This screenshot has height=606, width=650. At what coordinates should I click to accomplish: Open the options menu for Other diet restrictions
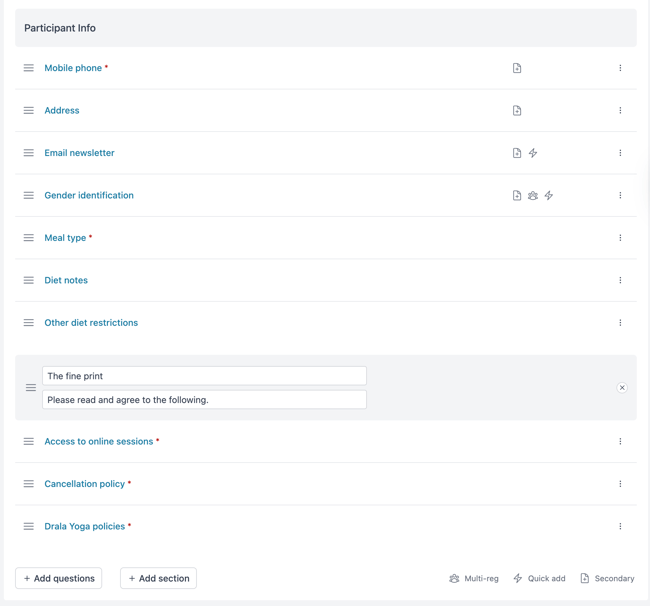click(620, 323)
